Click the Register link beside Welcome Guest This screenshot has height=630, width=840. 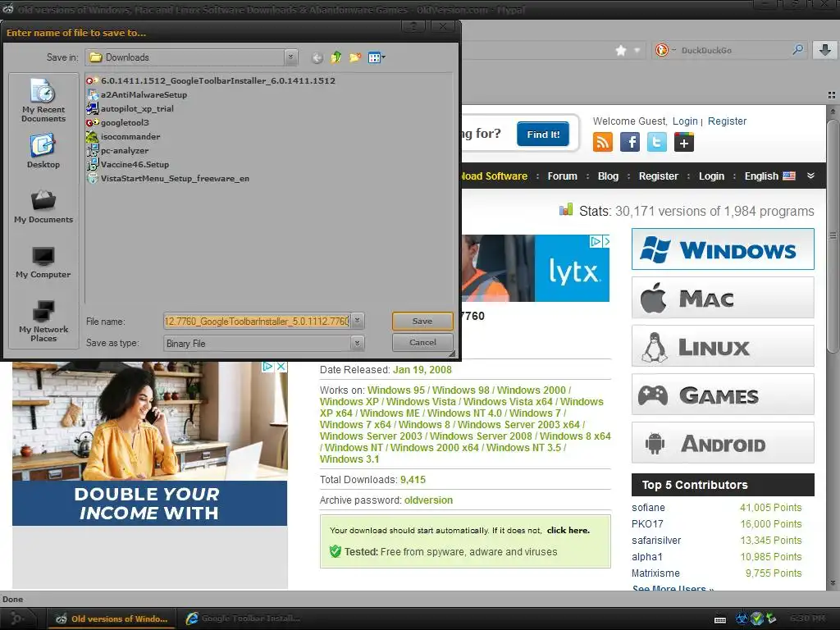[727, 121]
